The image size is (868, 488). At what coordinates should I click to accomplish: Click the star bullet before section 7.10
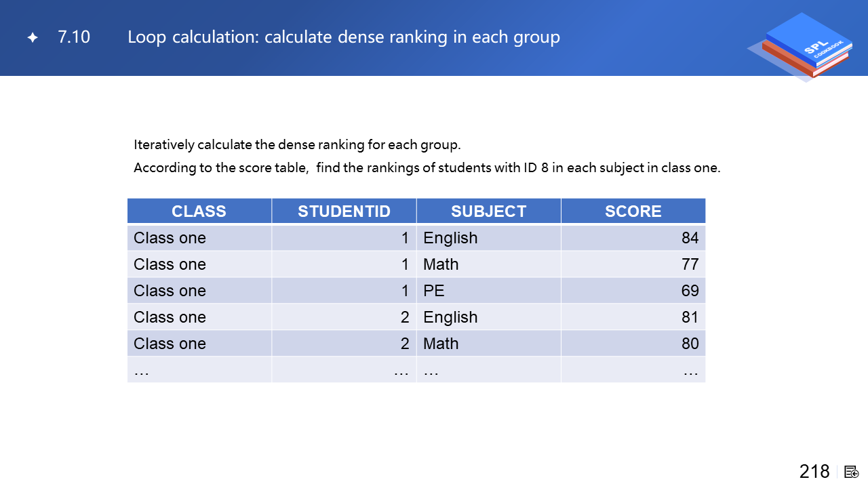point(33,38)
